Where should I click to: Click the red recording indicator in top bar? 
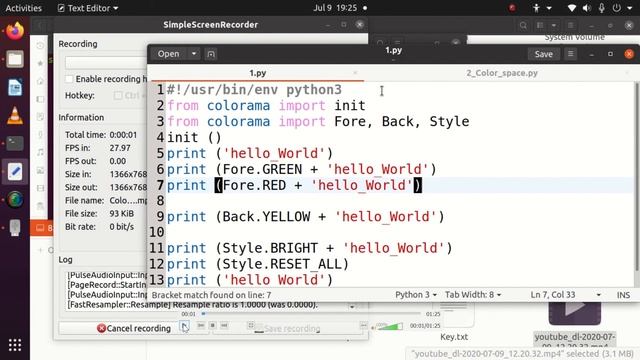[x=512, y=8]
